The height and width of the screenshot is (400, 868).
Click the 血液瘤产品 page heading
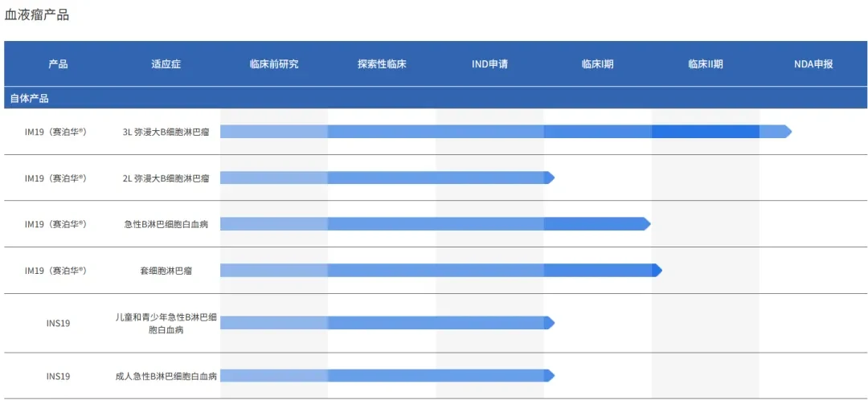click(x=36, y=15)
